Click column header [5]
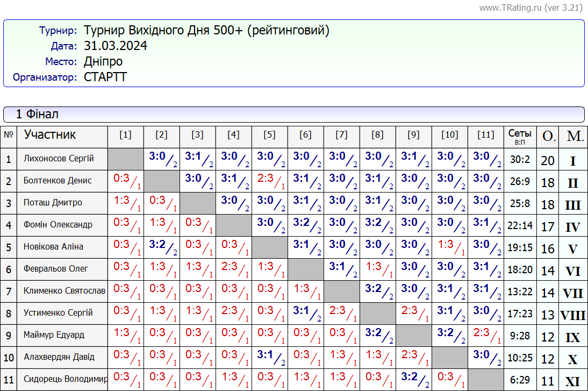 point(269,135)
